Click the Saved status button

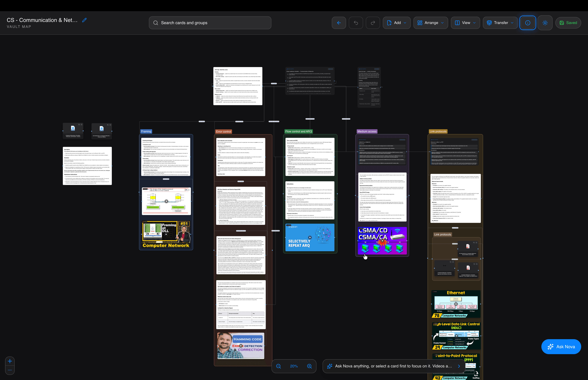[x=568, y=23]
